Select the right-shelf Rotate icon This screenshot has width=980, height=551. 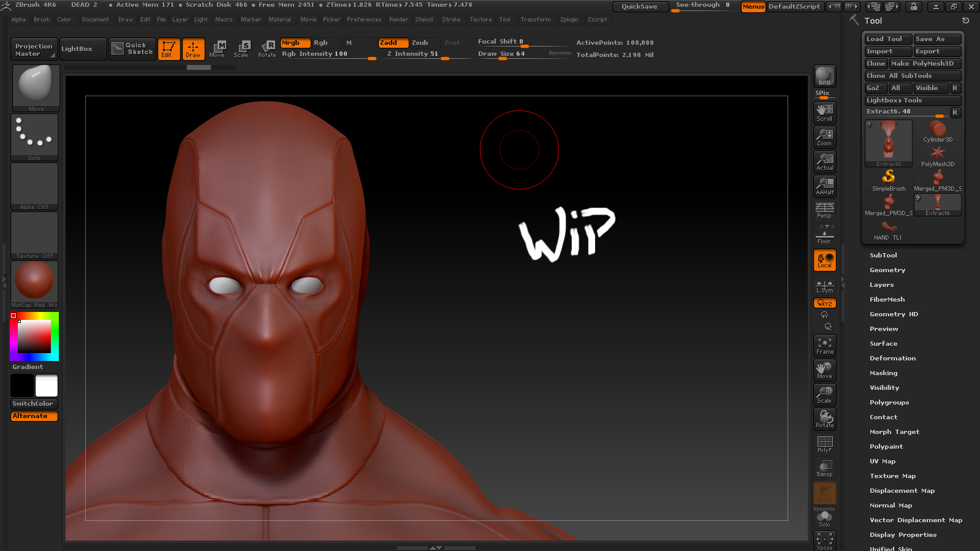pyautogui.click(x=824, y=419)
